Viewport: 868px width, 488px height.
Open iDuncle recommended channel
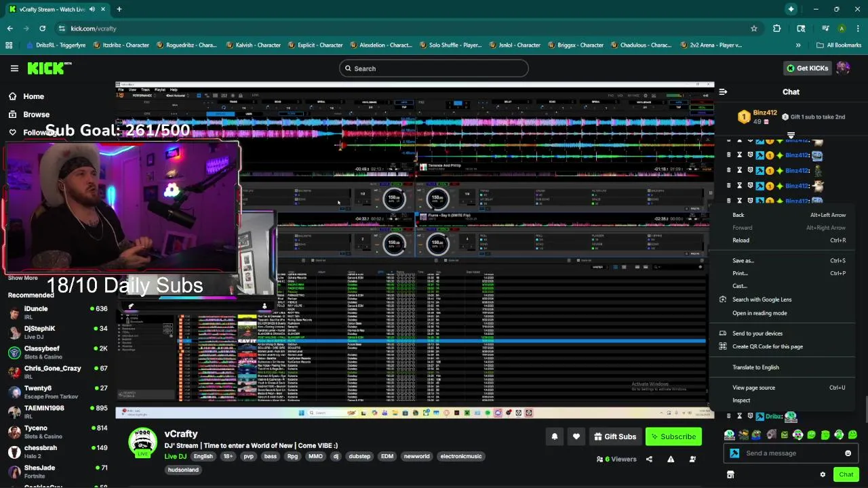58,312
